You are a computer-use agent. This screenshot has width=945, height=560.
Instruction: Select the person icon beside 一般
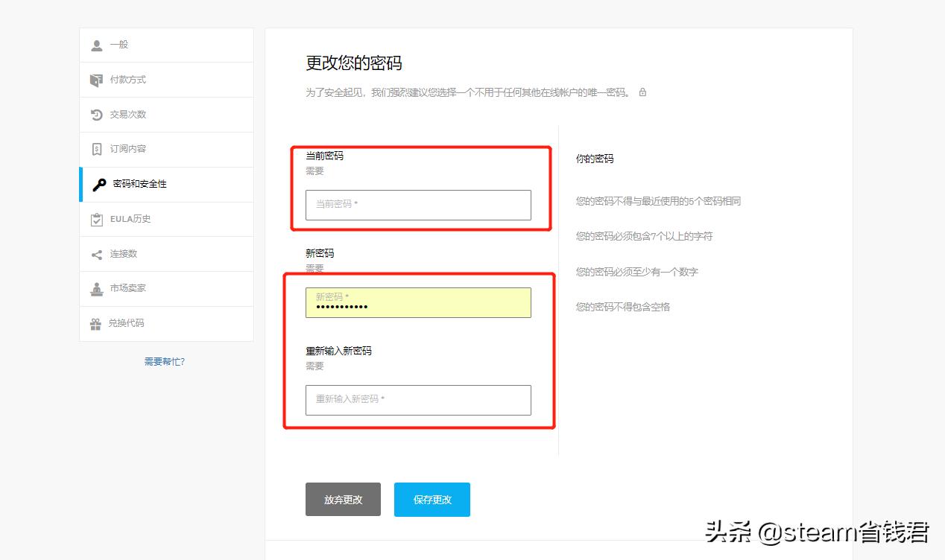(97, 44)
